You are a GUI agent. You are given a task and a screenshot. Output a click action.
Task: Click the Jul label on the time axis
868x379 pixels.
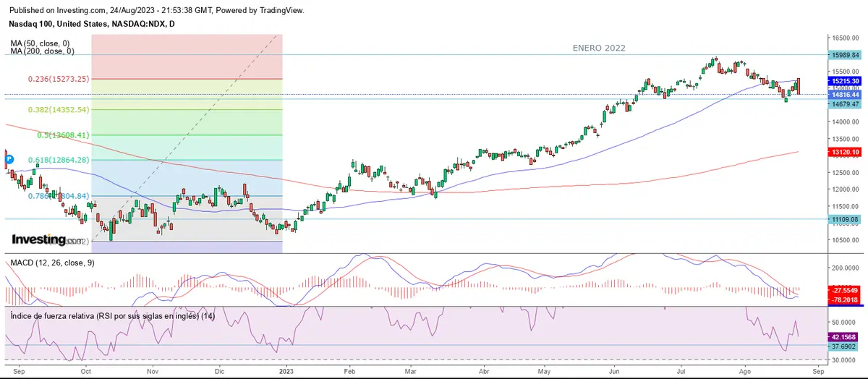point(681,371)
